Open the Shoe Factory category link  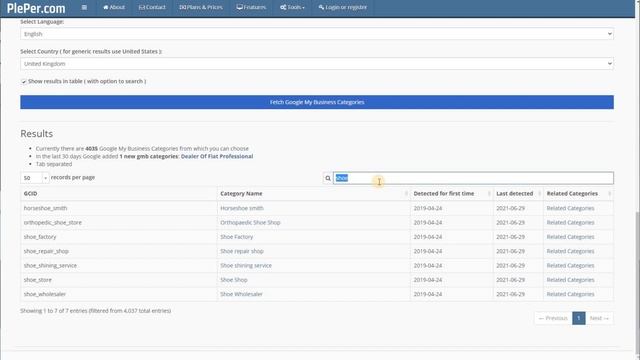pos(237,237)
